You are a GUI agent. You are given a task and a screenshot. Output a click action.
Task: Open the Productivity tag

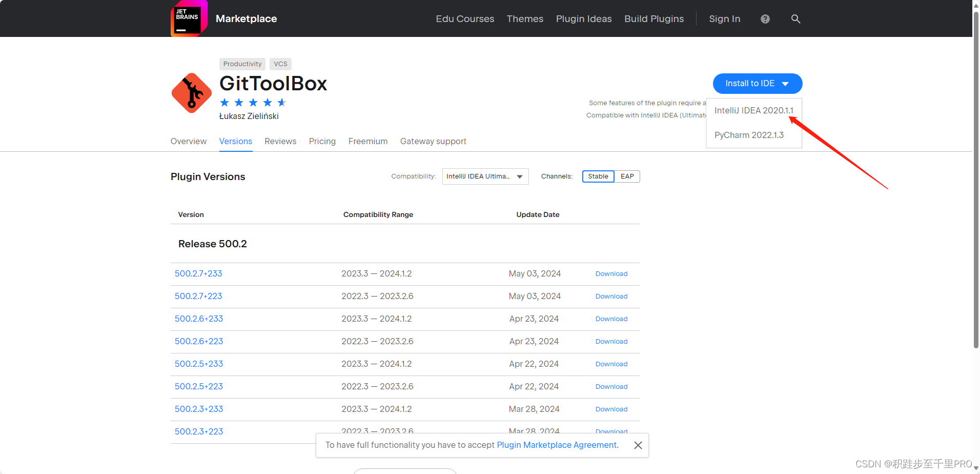pos(242,64)
